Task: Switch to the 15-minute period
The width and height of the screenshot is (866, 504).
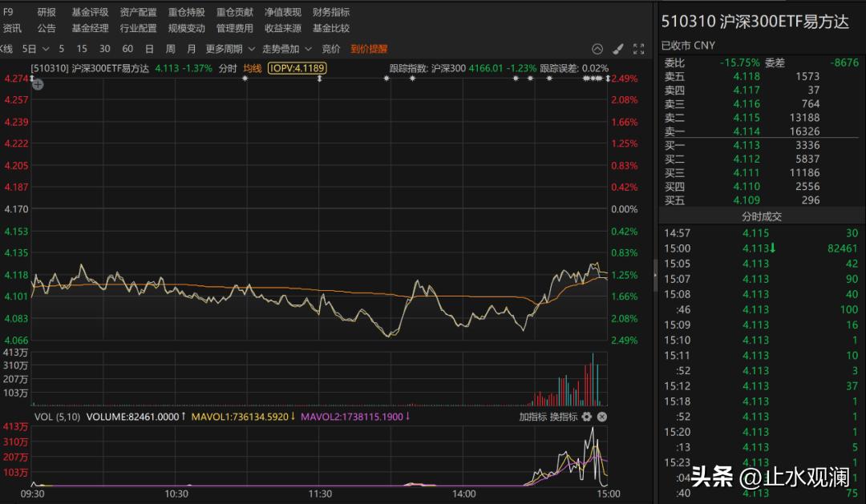Action: (82, 49)
